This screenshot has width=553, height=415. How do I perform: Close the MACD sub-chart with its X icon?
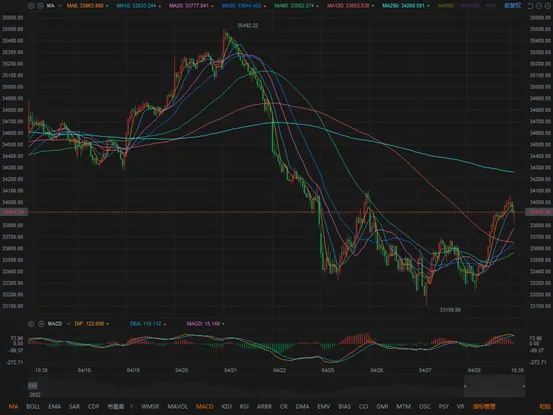coord(41,324)
